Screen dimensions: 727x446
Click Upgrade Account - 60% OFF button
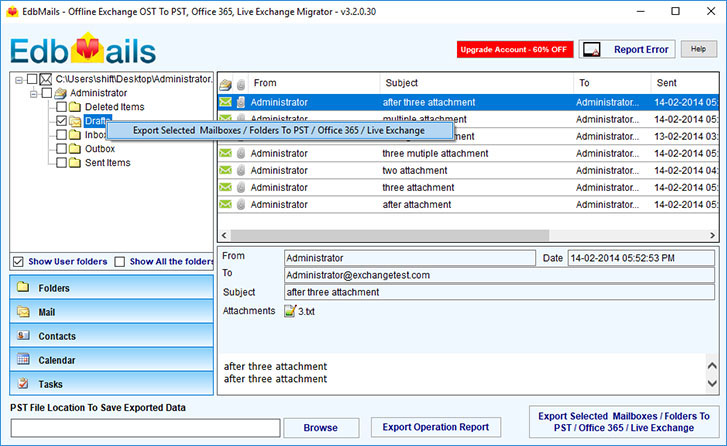coord(515,50)
